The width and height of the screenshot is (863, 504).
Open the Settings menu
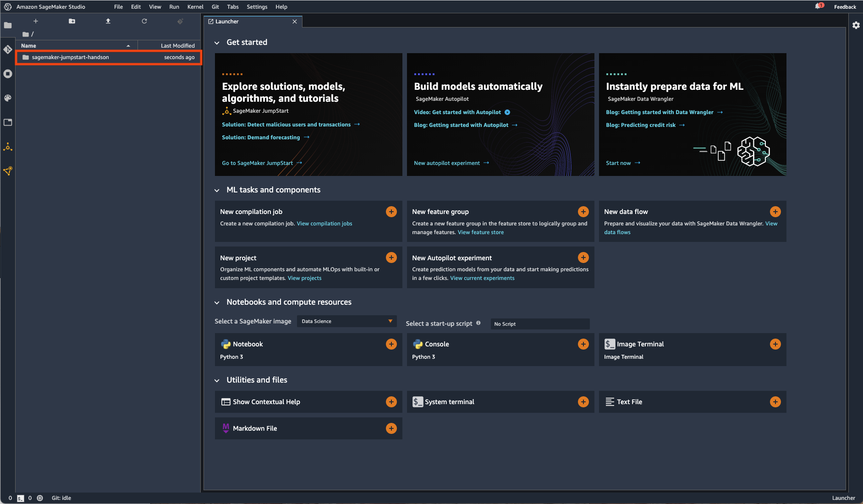tap(257, 7)
